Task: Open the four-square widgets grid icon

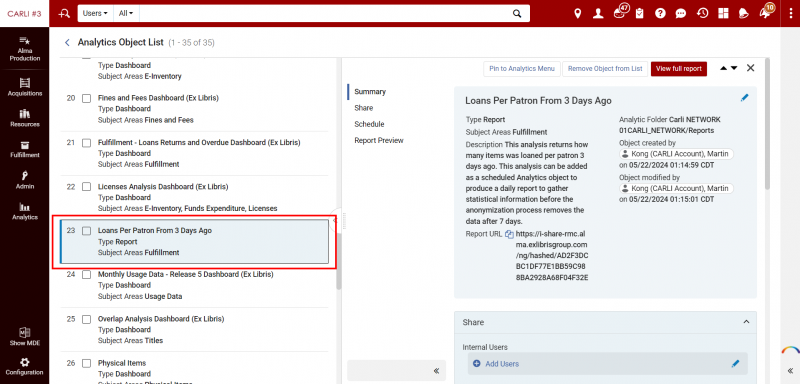Action: pos(723,14)
